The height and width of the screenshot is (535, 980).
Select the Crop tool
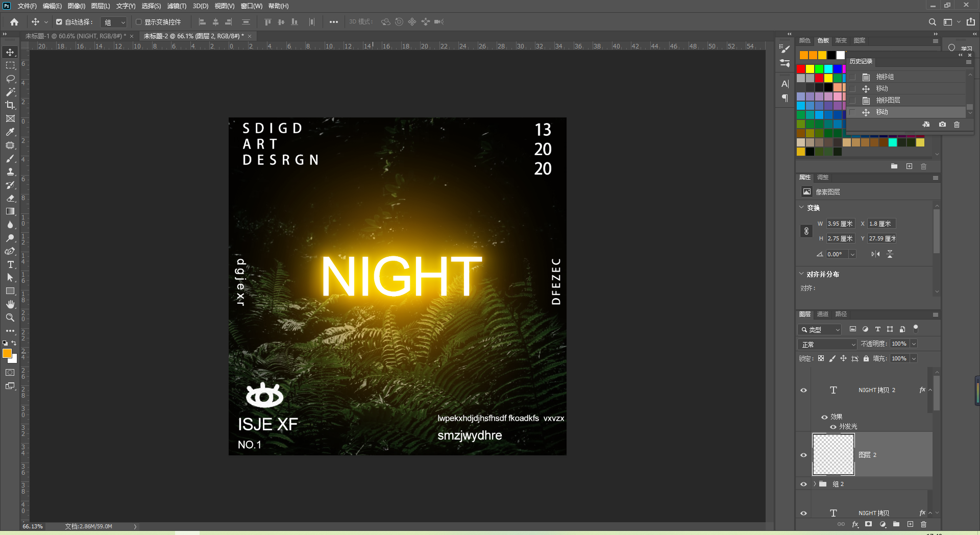click(10, 105)
